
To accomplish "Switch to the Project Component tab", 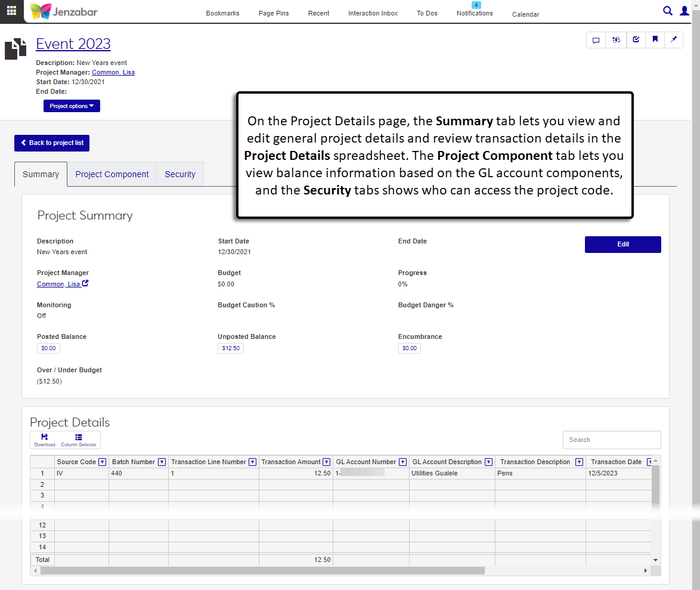I will [x=112, y=174].
